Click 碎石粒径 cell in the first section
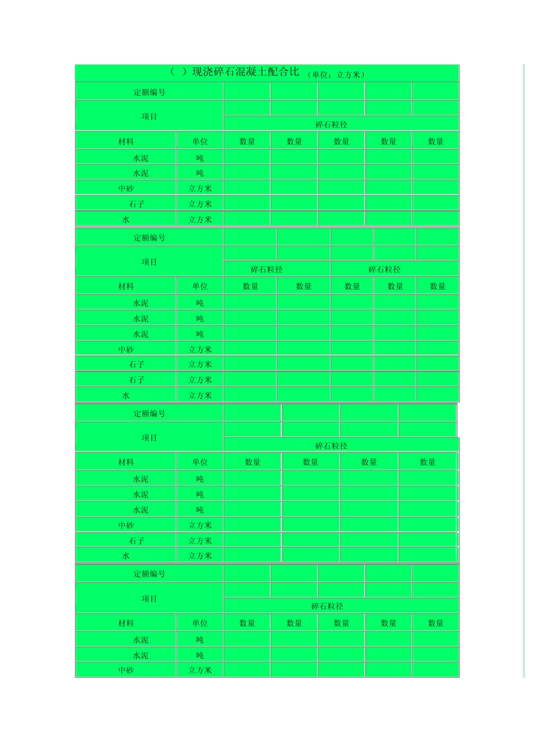The height and width of the screenshot is (756, 534). click(x=332, y=124)
